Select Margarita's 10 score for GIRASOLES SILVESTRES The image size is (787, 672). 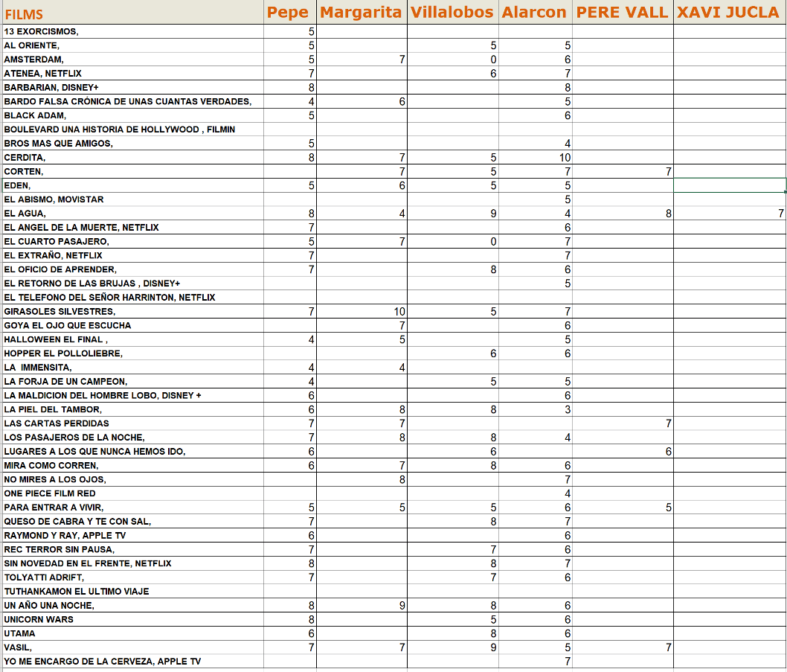(362, 311)
